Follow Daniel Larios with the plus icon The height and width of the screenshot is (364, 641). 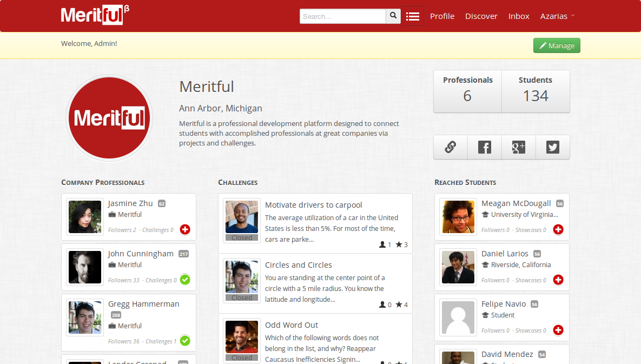coord(558,280)
